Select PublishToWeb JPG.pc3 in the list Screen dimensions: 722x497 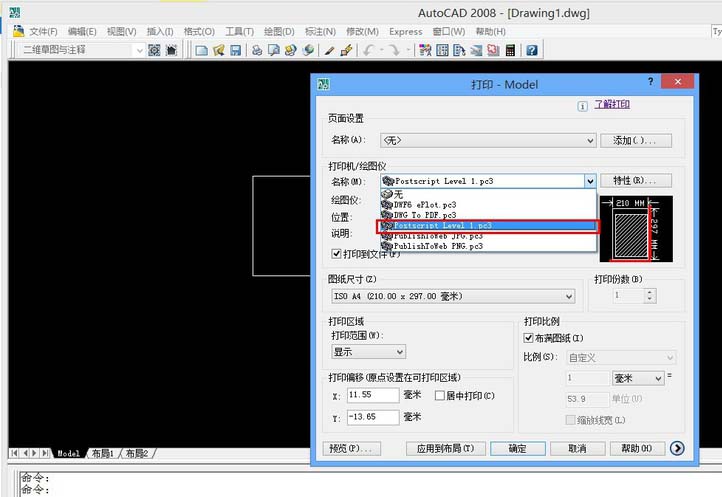488,236
